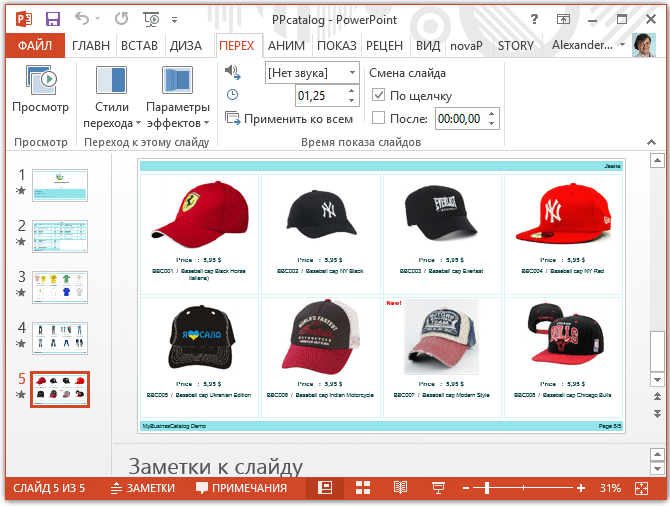Click the PowerPoint application icon
Screen dimensions: 670x506
[24, 19]
